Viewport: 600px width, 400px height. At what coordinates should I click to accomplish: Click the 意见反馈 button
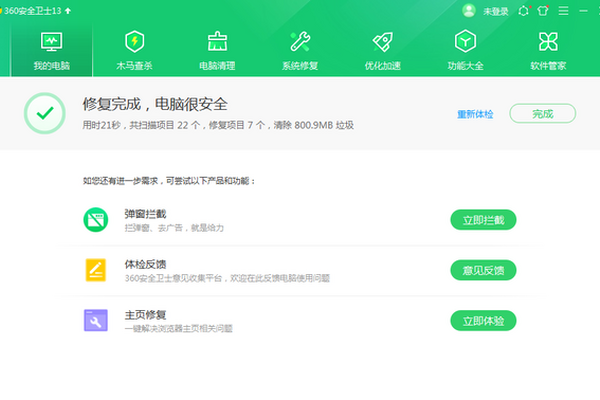tap(483, 270)
